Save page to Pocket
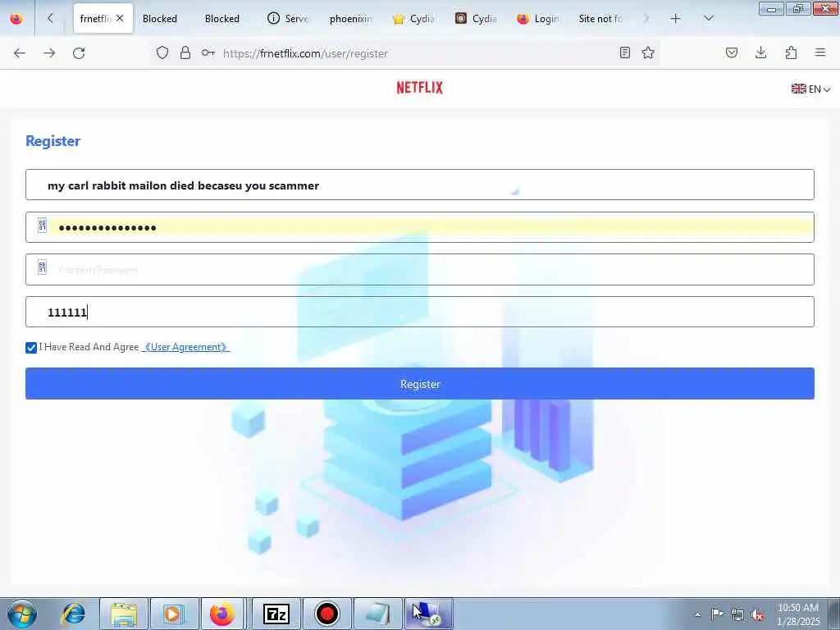Screen dimensions: 840x630 [x=731, y=52]
